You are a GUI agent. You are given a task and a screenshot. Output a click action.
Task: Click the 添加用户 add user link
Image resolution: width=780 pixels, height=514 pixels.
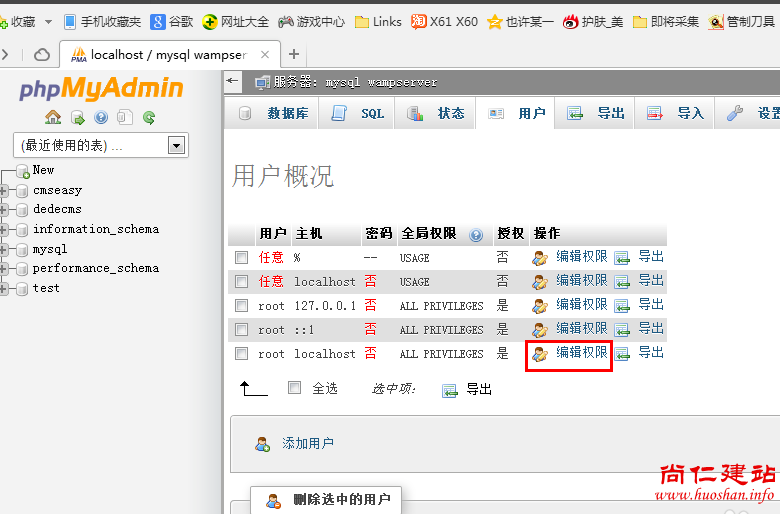[307, 444]
